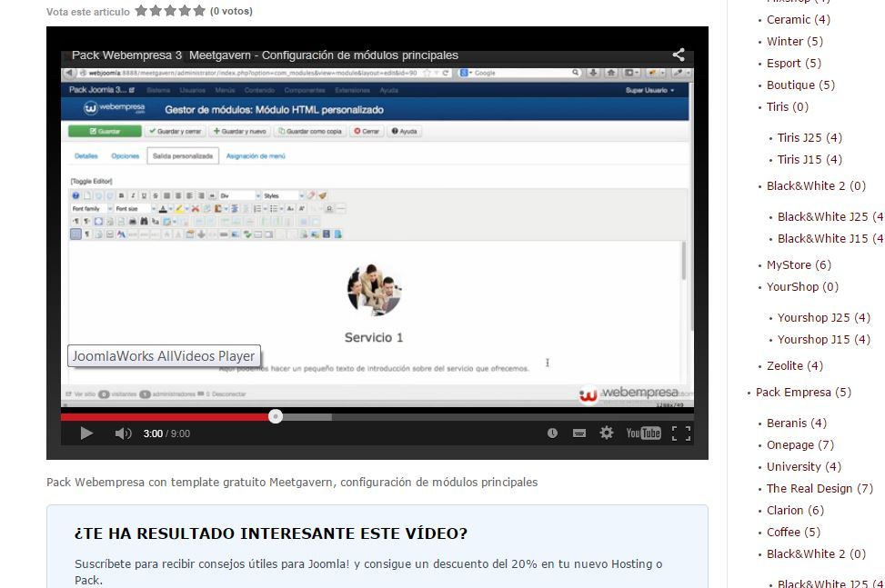Open the Esport (5) category

click(x=793, y=64)
